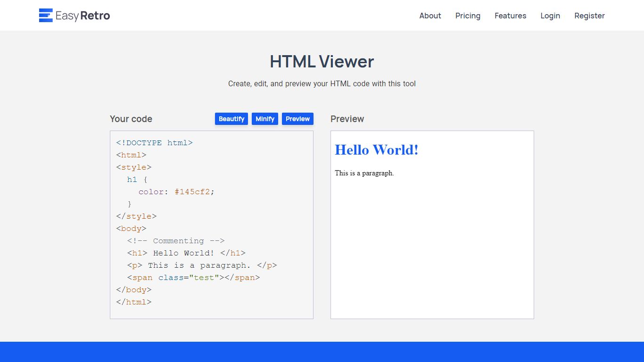Click the 'Hello World!' heading in preview

[x=377, y=150]
